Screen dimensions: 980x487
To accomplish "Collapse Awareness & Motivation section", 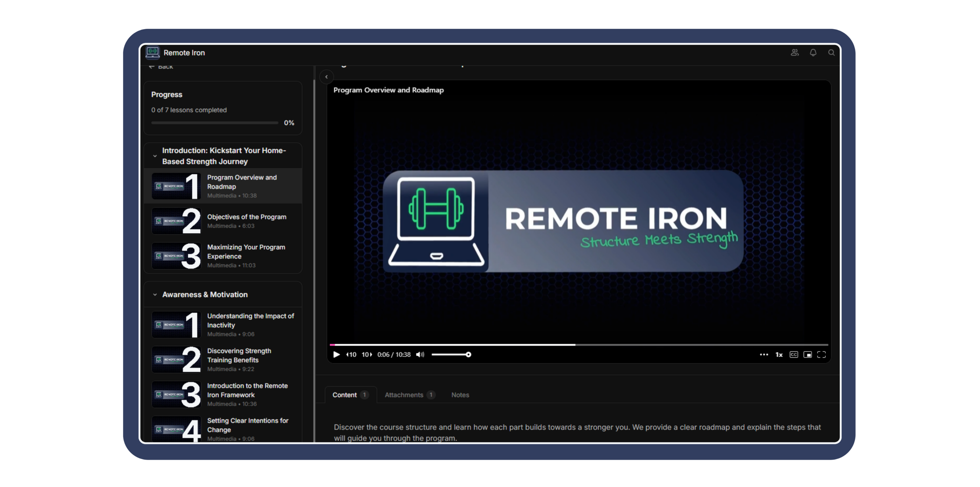I will click(155, 295).
